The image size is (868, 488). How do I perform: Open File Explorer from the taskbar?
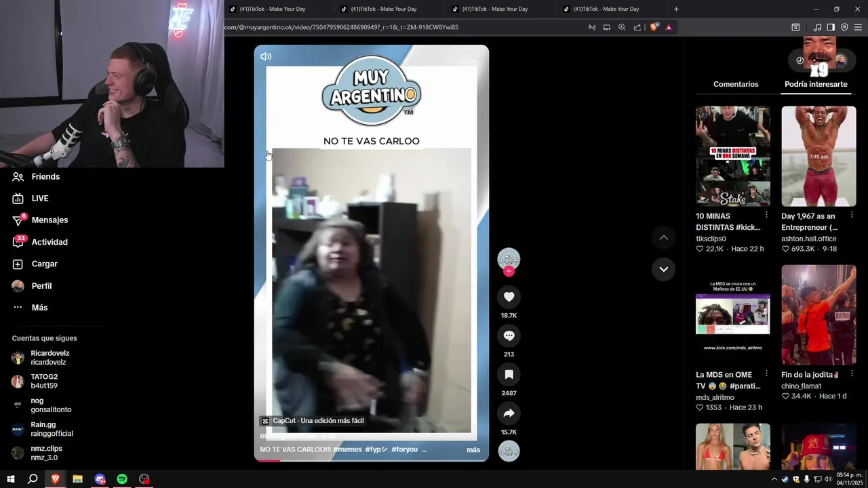pyautogui.click(x=77, y=479)
